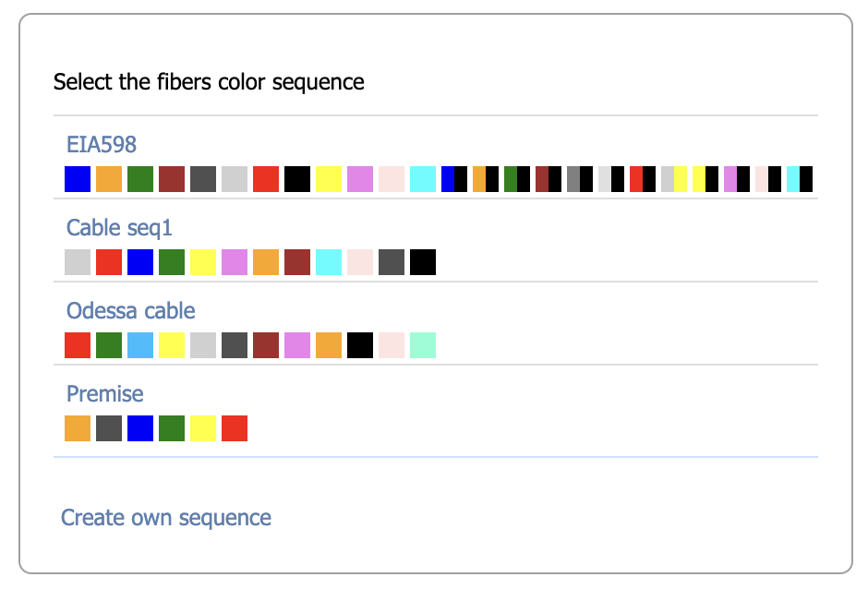This screenshot has height=589, width=868.
Task: Click the solid yellow swatch in EIA598
Action: tap(329, 179)
